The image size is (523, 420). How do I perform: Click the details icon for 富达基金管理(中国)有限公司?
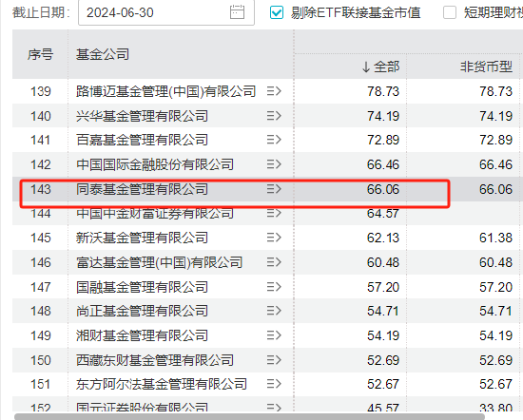pyautogui.click(x=274, y=262)
